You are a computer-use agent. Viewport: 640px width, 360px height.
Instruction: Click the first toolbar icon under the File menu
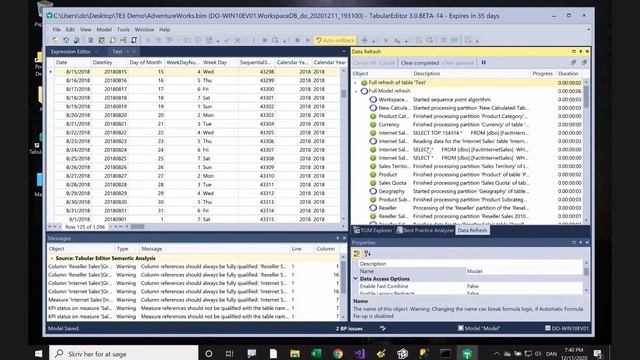tap(55, 40)
